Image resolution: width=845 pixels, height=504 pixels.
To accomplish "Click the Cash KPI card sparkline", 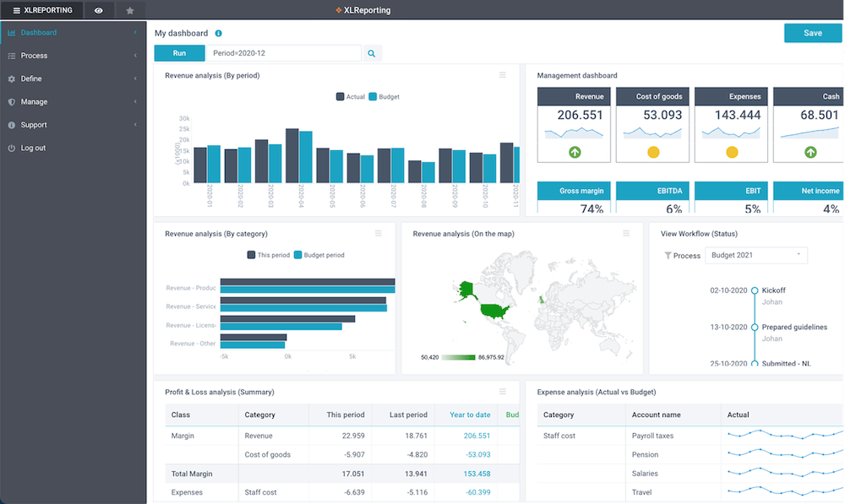I will (810, 133).
